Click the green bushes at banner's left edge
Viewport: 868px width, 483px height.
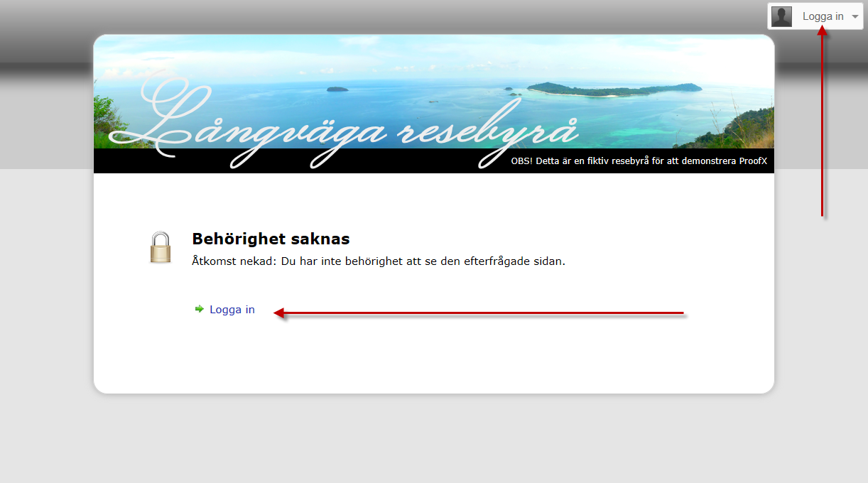104,117
